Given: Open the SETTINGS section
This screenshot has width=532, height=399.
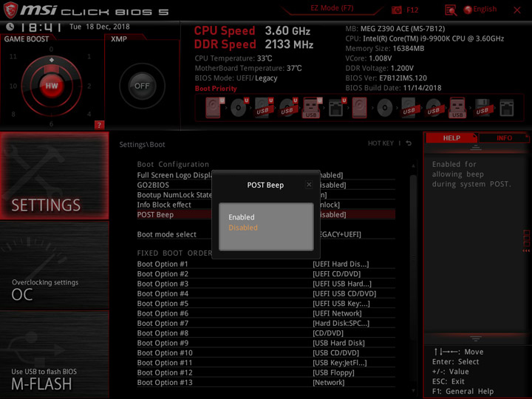Looking at the screenshot, I should [x=54, y=175].
